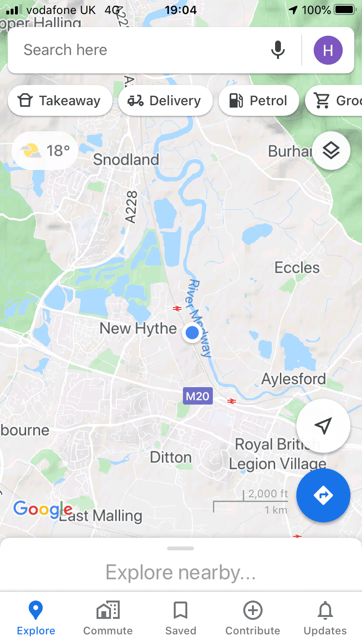Filter map by Takeaway chip

coord(60,100)
